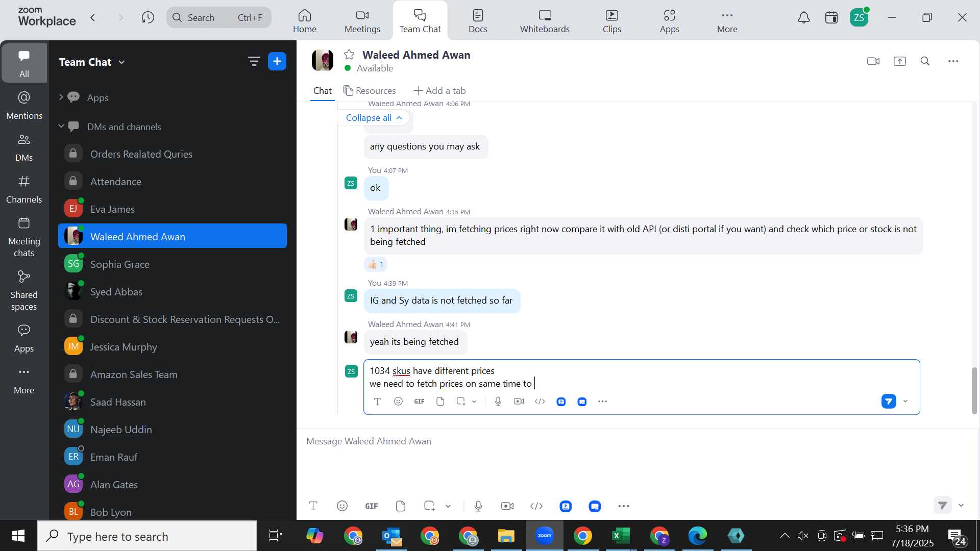This screenshot has width=980, height=551.
Task: Open GIF picker in bottom message toolbar
Action: tap(372, 506)
